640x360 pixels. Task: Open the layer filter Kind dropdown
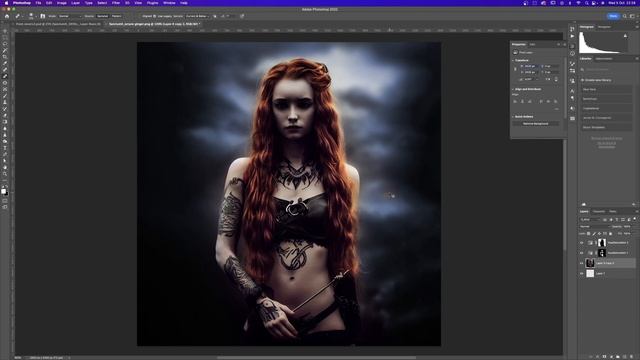coord(590,220)
